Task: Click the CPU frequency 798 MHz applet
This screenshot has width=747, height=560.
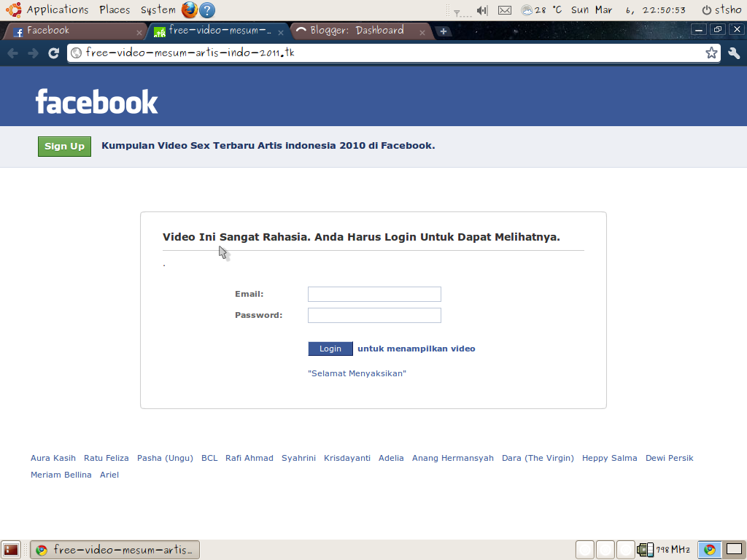Action: click(x=663, y=550)
